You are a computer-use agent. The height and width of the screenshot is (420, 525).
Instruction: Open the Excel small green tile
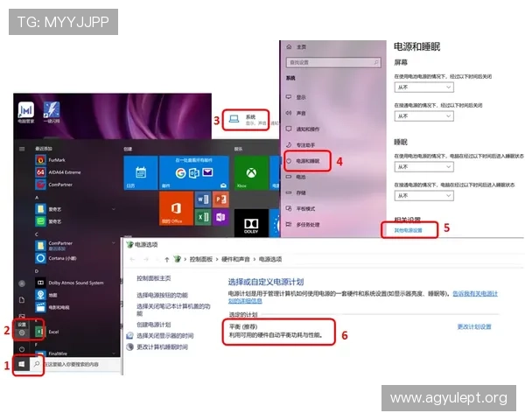point(203,217)
